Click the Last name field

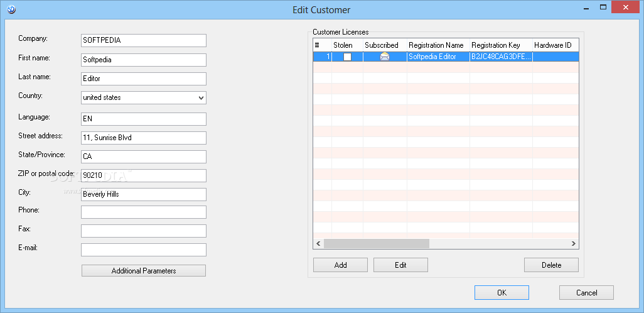click(144, 79)
